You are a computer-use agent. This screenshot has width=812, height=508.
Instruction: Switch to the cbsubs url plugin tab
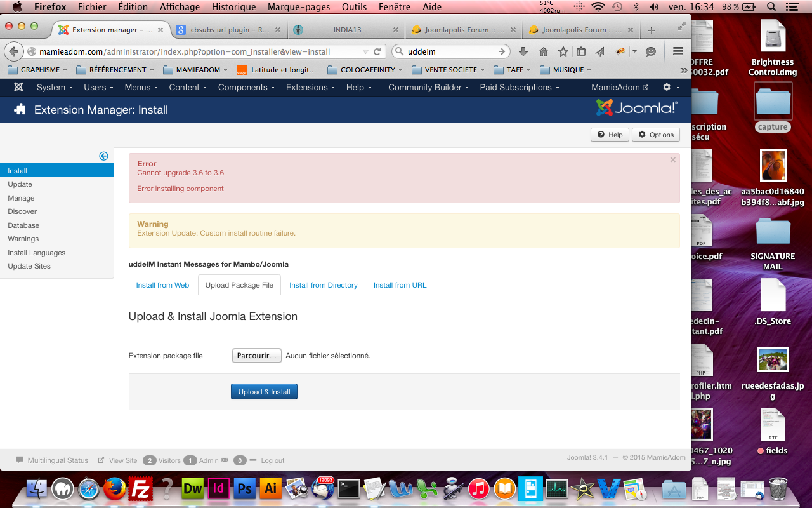(x=229, y=30)
